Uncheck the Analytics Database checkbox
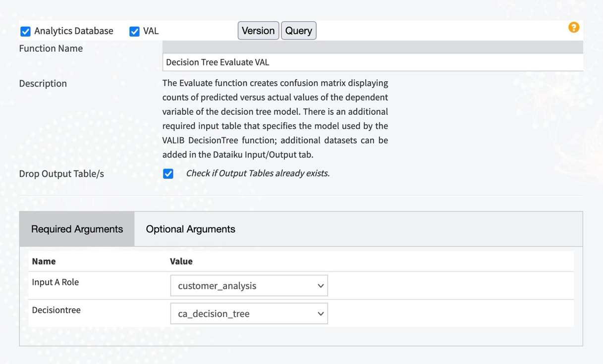Viewport: 603px width, 364px height. pos(25,31)
